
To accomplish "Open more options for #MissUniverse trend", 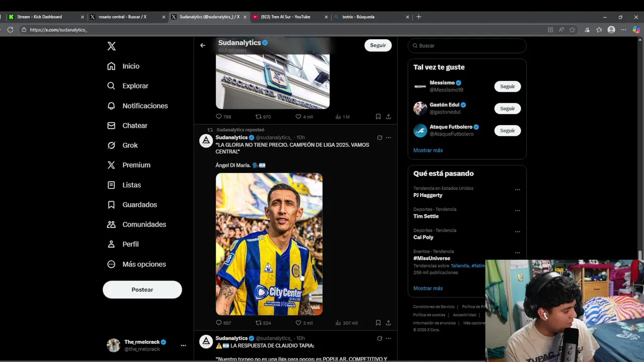I will point(517,253).
